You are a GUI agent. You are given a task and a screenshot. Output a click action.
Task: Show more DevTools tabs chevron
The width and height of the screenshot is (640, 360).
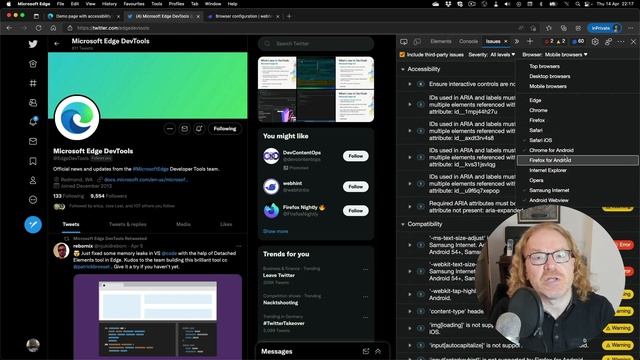517,41
